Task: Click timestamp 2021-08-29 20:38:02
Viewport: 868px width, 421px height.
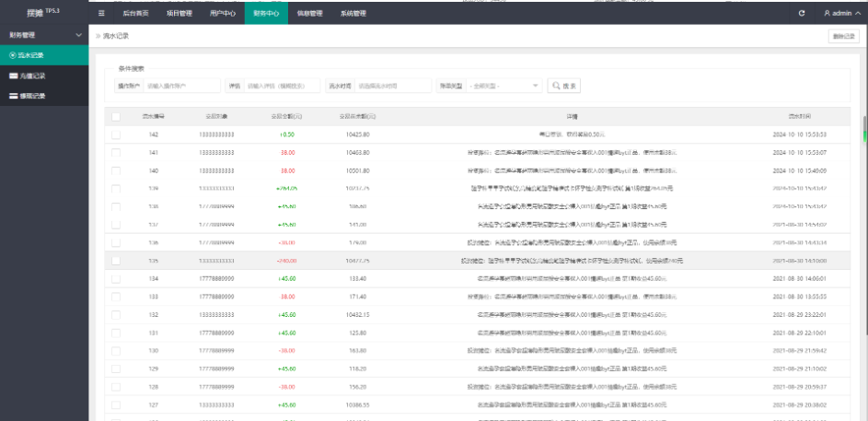Action: 800,405
